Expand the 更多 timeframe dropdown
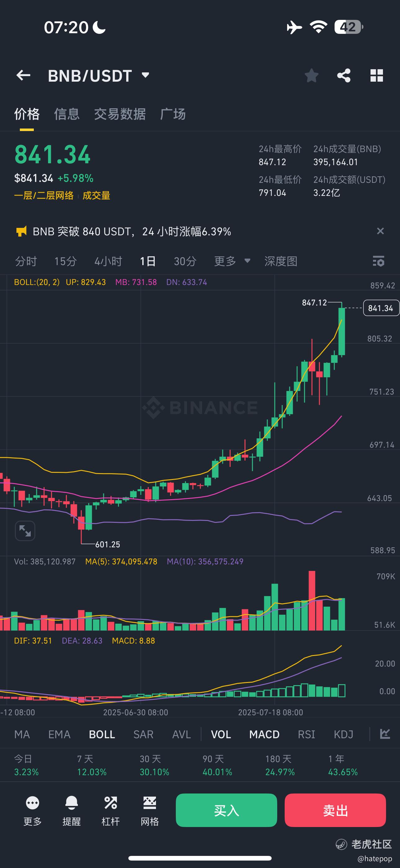The height and width of the screenshot is (868, 400). click(232, 261)
